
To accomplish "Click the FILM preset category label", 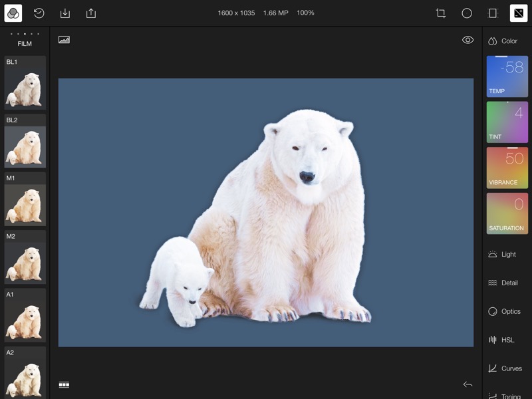I will click(x=25, y=44).
